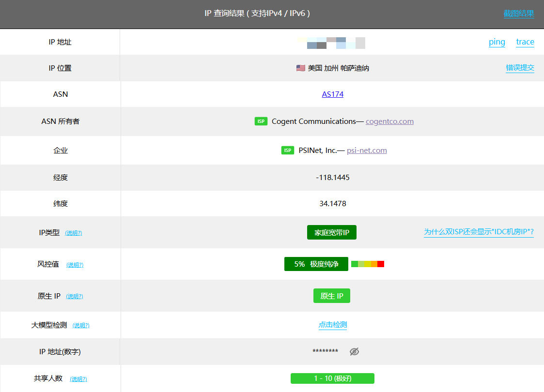Image resolution: width=544 pixels, height=392 pixels.
Task: Open the 错误提交 error report link
Action: coord(520,68)
